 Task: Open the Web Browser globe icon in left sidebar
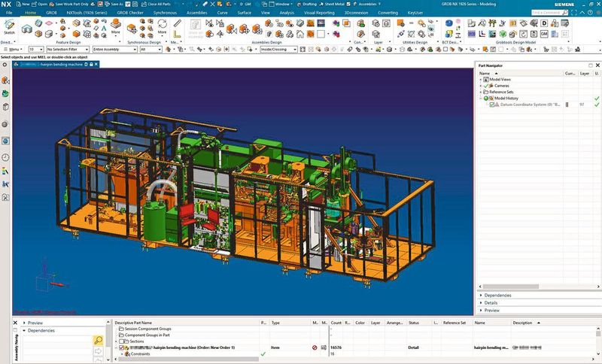(5, 141)
